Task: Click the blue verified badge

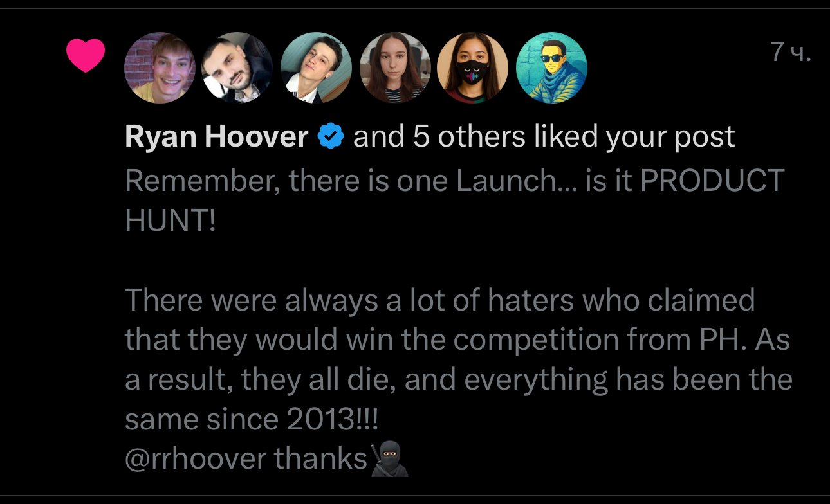Action: (331, 137)
